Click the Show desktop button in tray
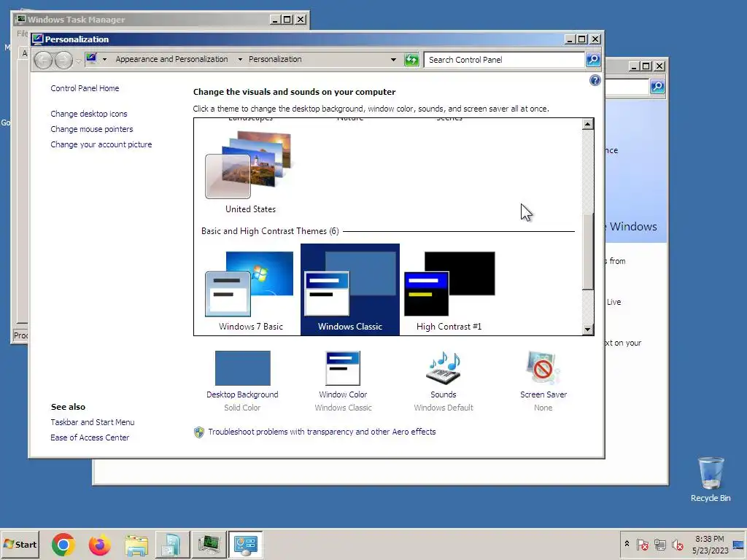This screenshot has width=747, height=560. [x=739, y=544]
